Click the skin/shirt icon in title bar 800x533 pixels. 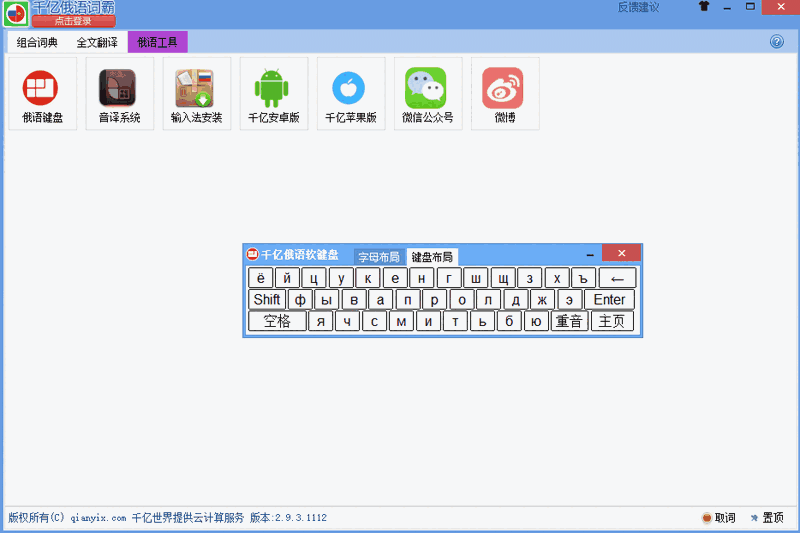point(704,7)
